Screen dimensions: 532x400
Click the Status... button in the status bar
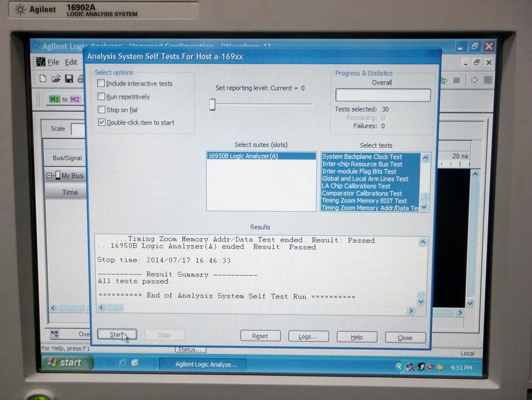pos(190,349)
